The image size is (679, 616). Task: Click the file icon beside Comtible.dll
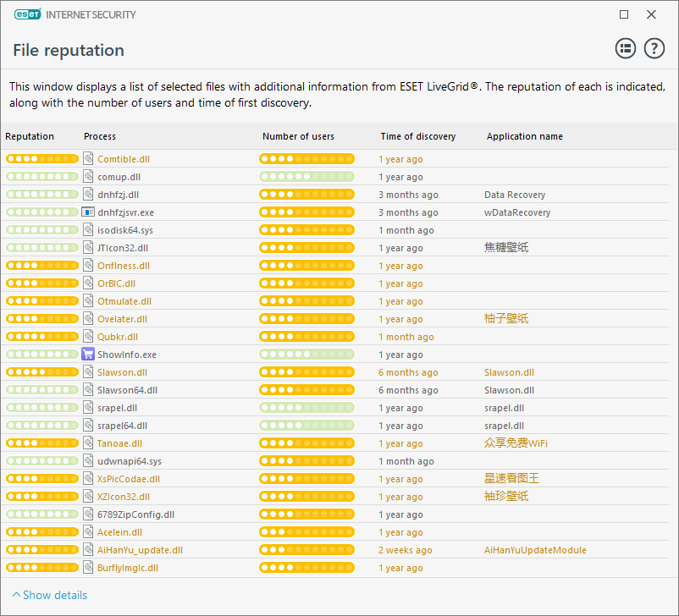click(88, 158)
